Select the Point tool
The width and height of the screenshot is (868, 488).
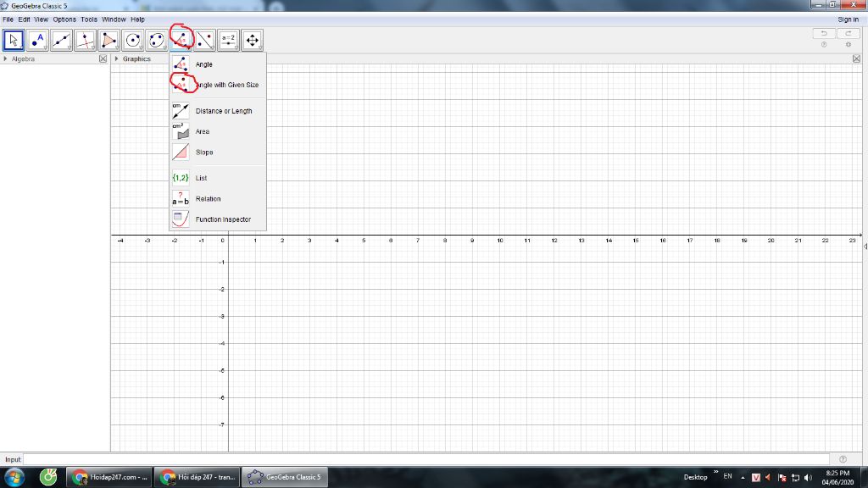(37, 41)
